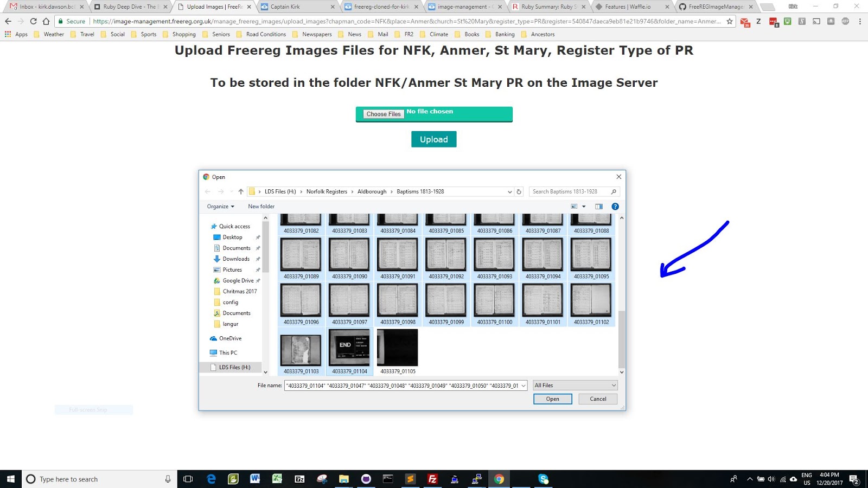Viewport: 868px width, 488px height.
Task: Click the Choose Files button
Action: [x=384, y=114]
